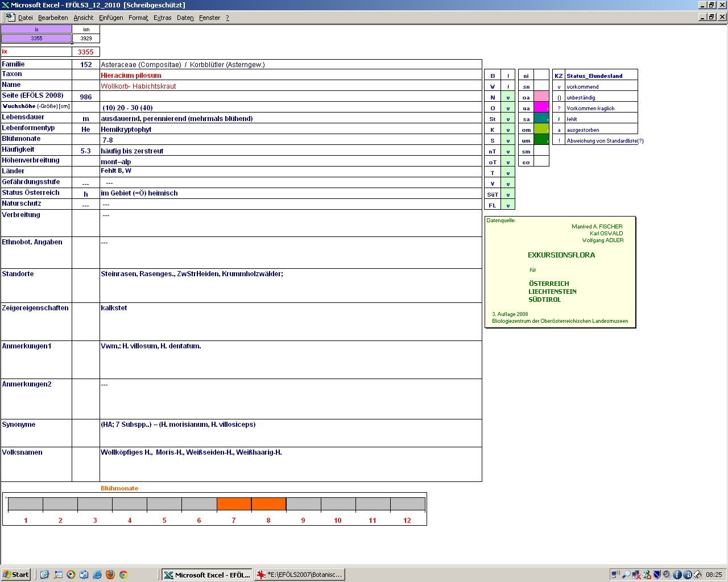Click the Windows Start button
This screenshot has width=728, height=582.
click(x=16, y=575)
